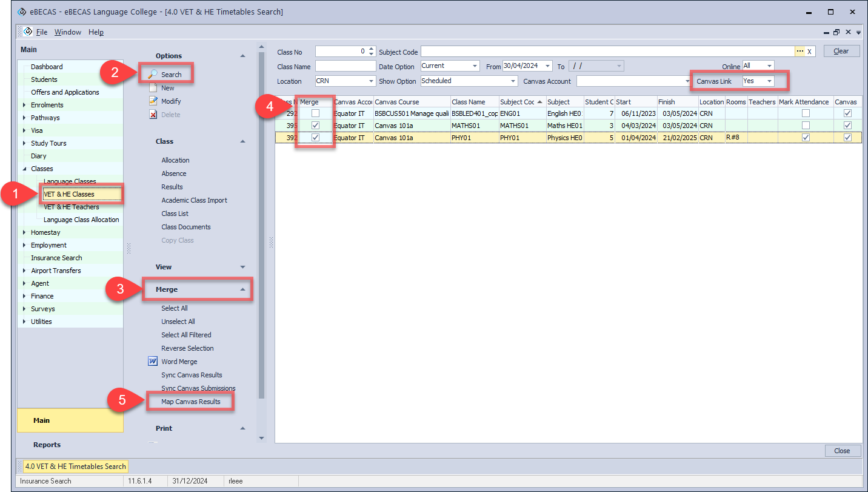
Task: Clear Subject Code with the X button
Action: (809, 52)
